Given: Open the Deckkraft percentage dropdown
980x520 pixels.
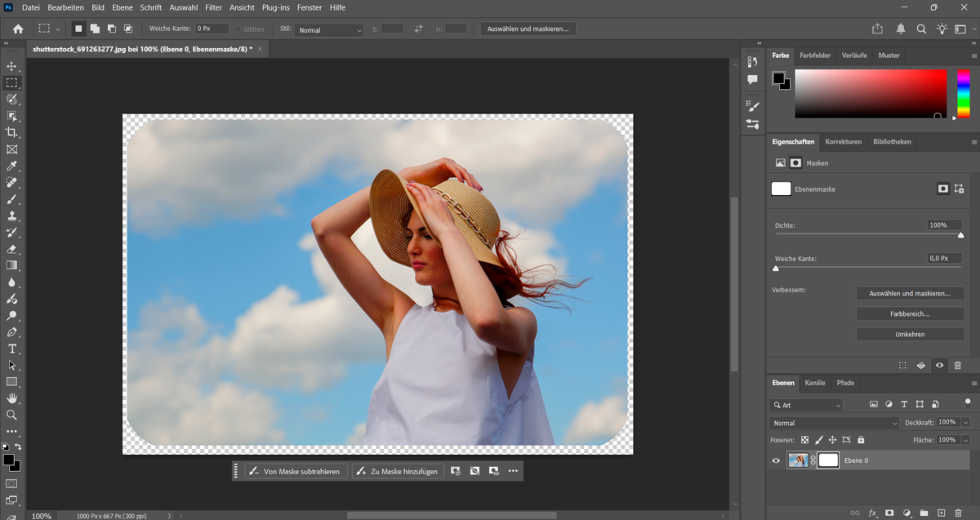Looking at the screenshot, I should coord(965,422).
